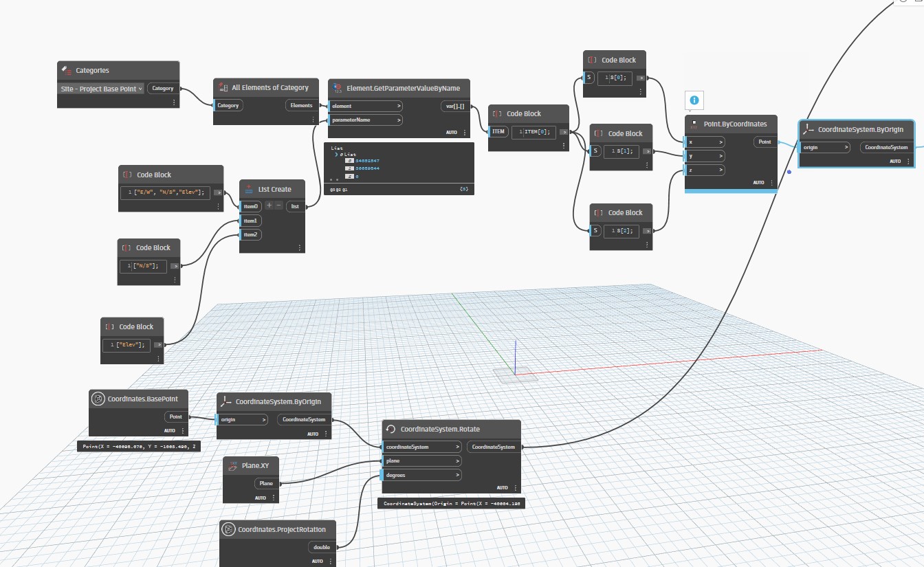Image resolution: width=924 pixels, height=567 pixels.
Task: Edit the ITEM[0] code block text
Action: click(535, 132)
